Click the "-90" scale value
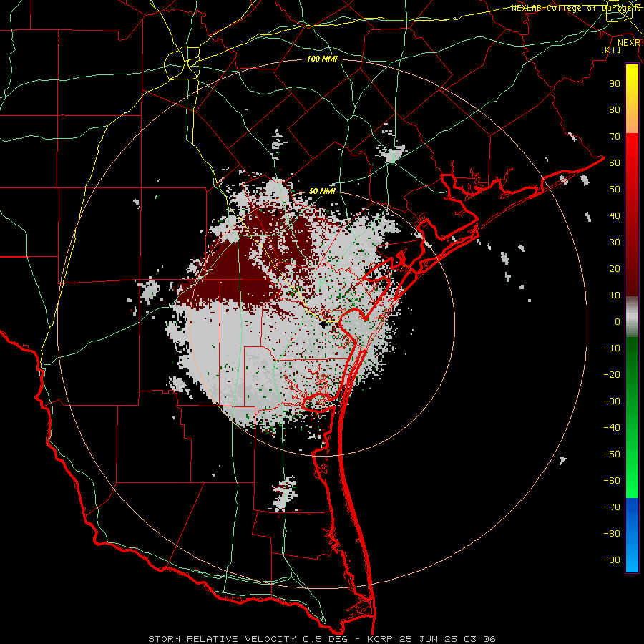Image resolution: width=644 pixels, height=644 pixels. [x=612, y=560]
